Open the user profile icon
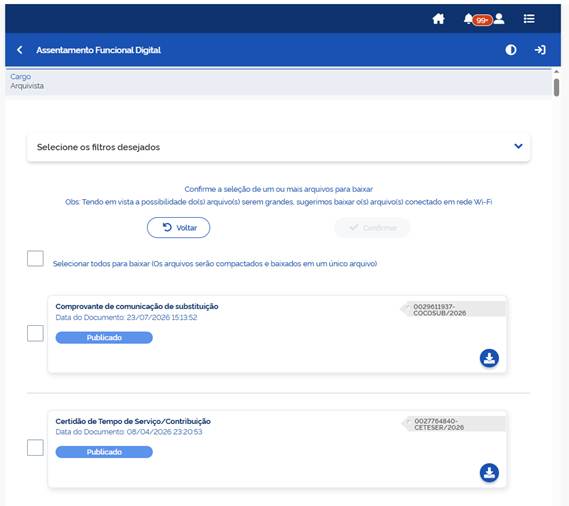 [499, 19]
